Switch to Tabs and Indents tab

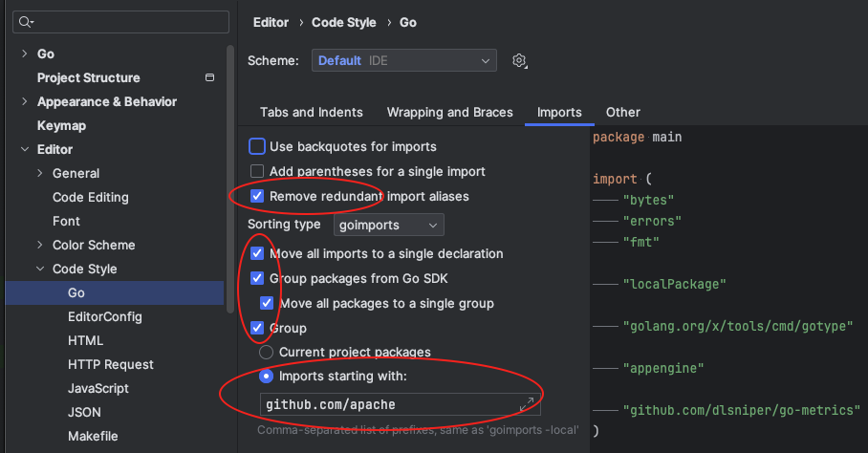click(311, 112)
